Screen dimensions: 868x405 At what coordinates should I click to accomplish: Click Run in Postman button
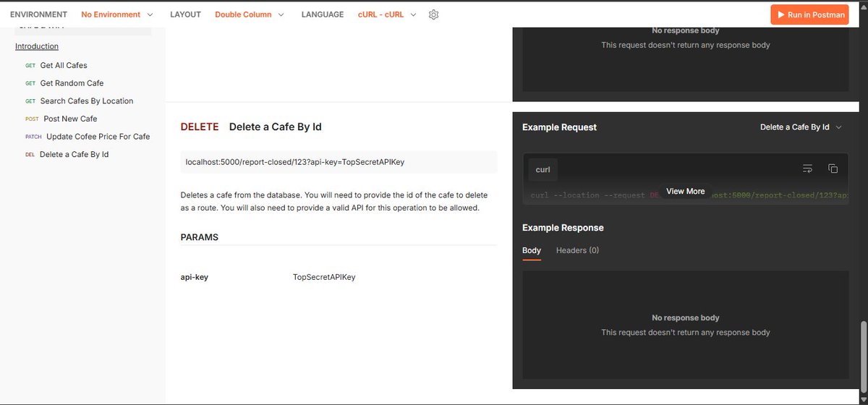click(x=809, y=14)
